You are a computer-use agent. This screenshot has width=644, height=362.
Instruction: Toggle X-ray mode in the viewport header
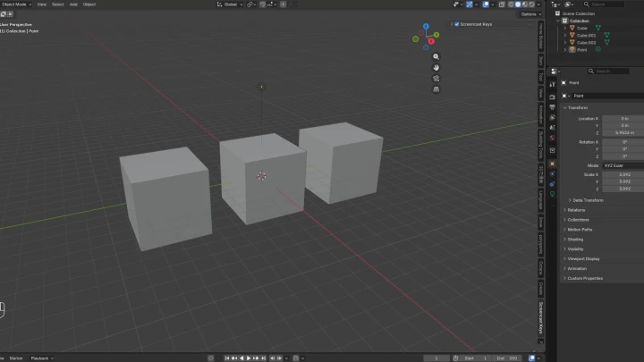502,4
